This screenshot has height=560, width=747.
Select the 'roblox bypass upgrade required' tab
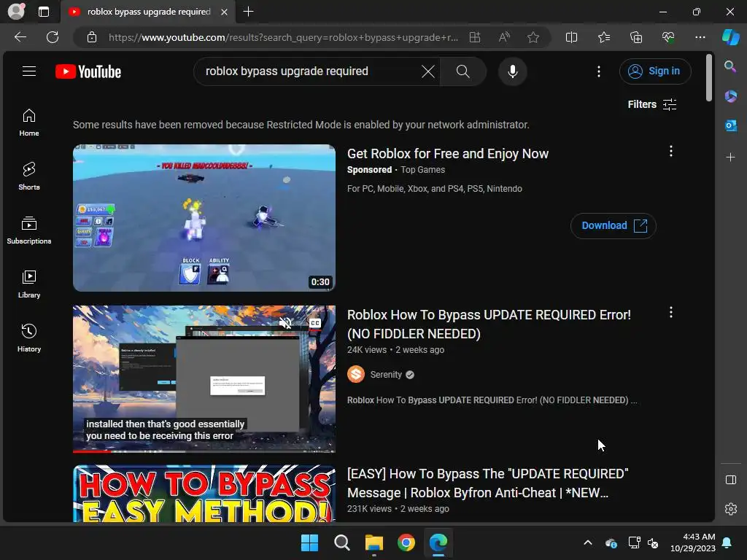[147, 12]
